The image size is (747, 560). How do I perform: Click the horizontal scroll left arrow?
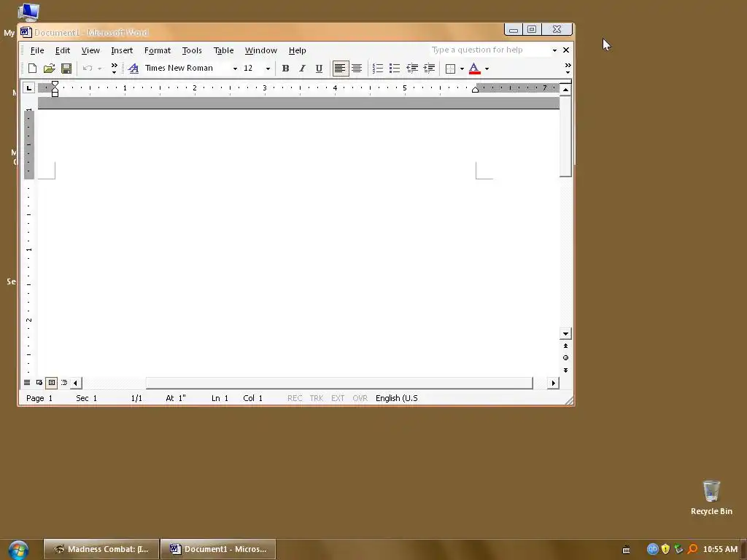tap(76, 383)
